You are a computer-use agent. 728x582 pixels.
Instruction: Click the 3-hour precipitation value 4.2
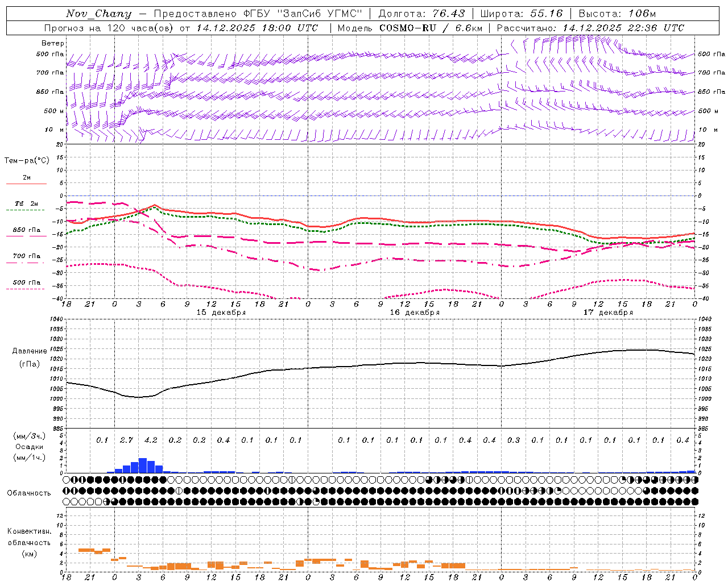pos(151,440)
